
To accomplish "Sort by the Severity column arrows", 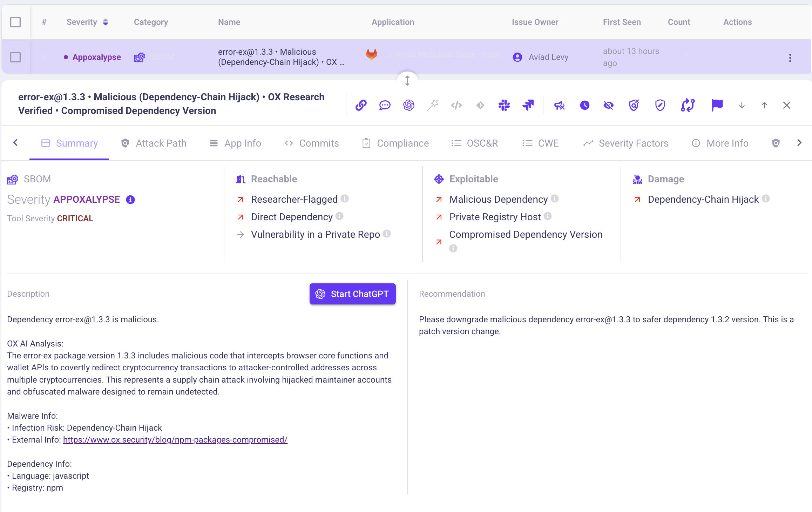I will coord(106,22).
